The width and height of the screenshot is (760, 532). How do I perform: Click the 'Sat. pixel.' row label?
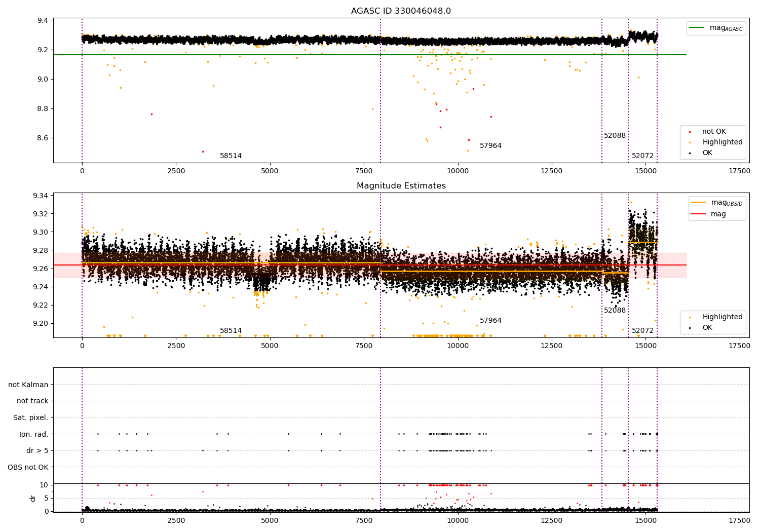tap(30, 418)
